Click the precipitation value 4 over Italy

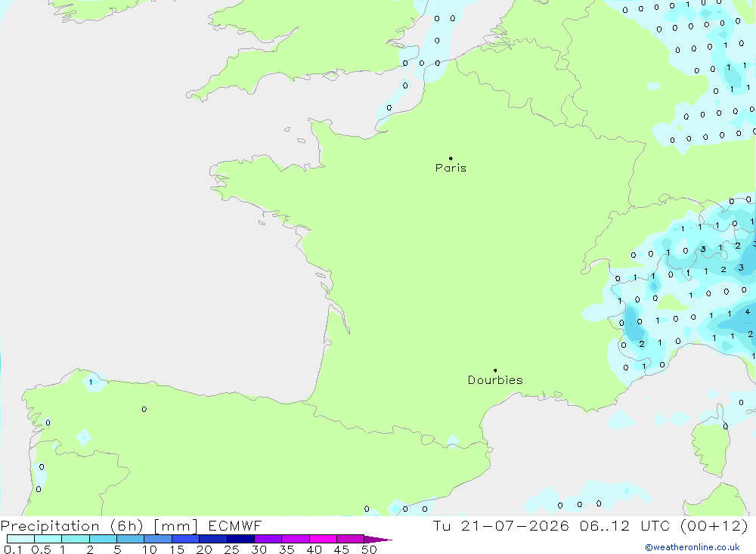pyautogui.click(x=748, y=311)
